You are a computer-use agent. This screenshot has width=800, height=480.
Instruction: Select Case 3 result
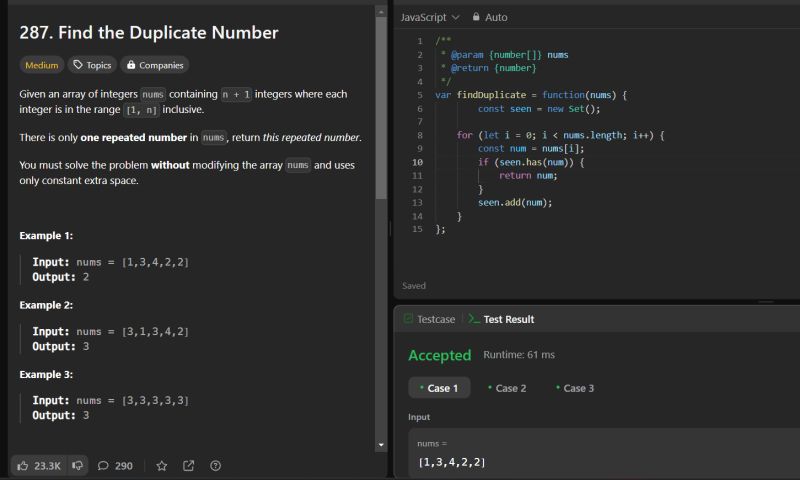click(575, 388)
